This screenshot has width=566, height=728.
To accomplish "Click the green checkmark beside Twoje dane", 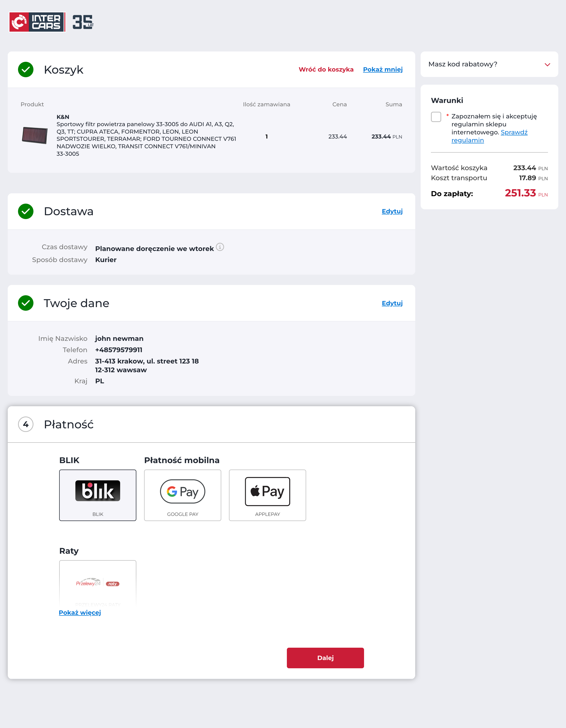I will click(26, 303).
